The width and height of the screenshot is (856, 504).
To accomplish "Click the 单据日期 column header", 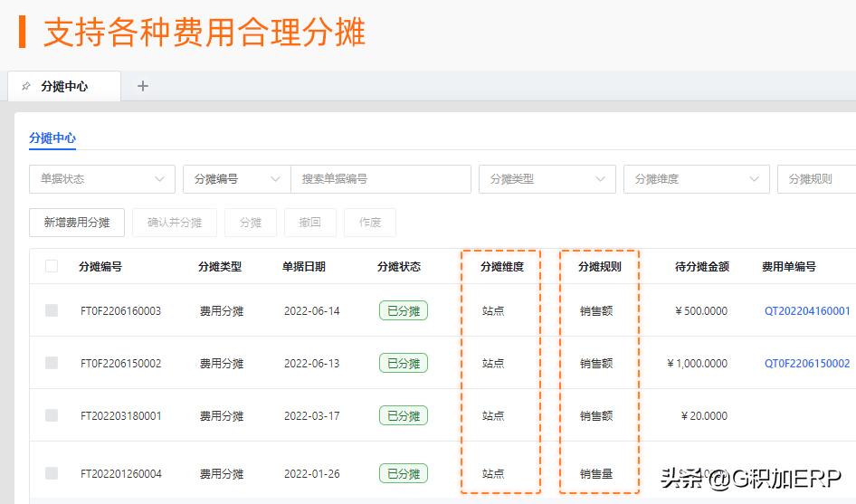I will 303,266.
